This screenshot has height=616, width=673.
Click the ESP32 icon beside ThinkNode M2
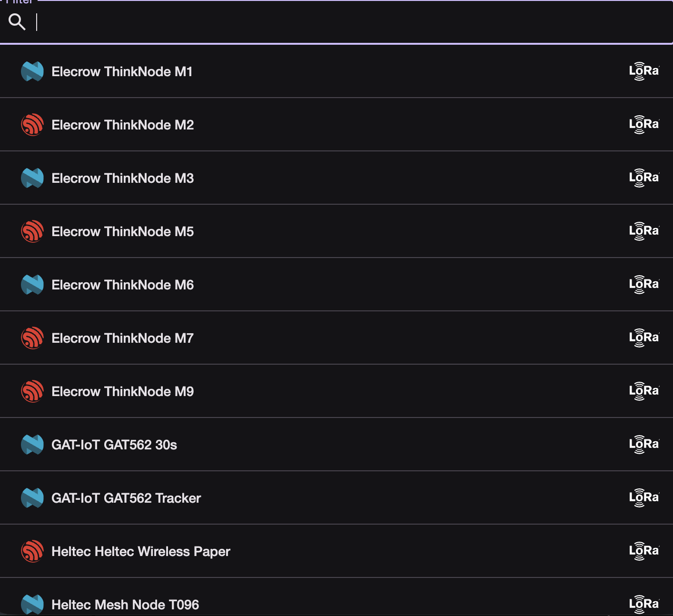[x=32, y=125]
